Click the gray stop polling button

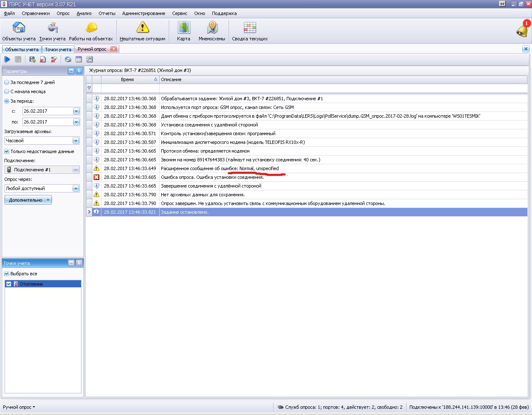[18, 59]
